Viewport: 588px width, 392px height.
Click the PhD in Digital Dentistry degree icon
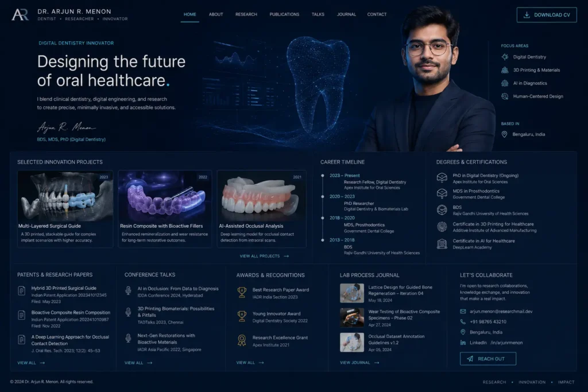[x=442, y=178]
